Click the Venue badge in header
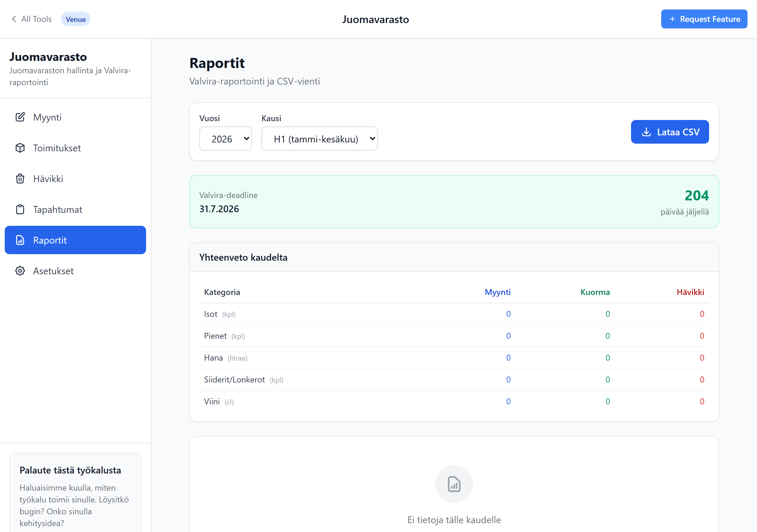Image resolution: width=757 pixels, height=532 pixels. pos(75,20)
